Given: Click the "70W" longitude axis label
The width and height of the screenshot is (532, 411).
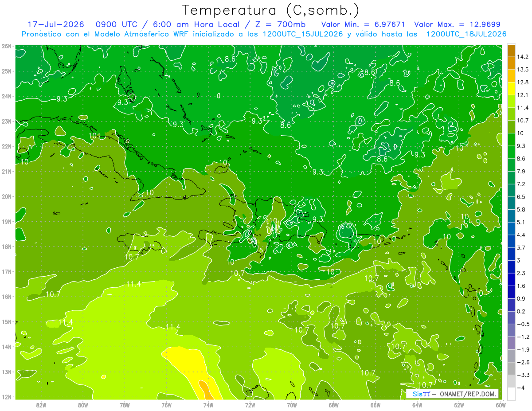Looking at the screenshot, I should pyautogui.click(x=292, y=405).
